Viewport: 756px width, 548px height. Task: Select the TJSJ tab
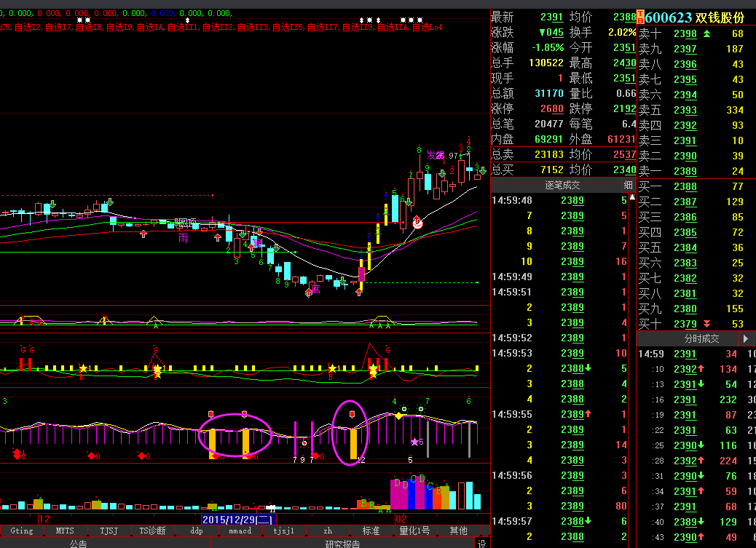point(109,531)
